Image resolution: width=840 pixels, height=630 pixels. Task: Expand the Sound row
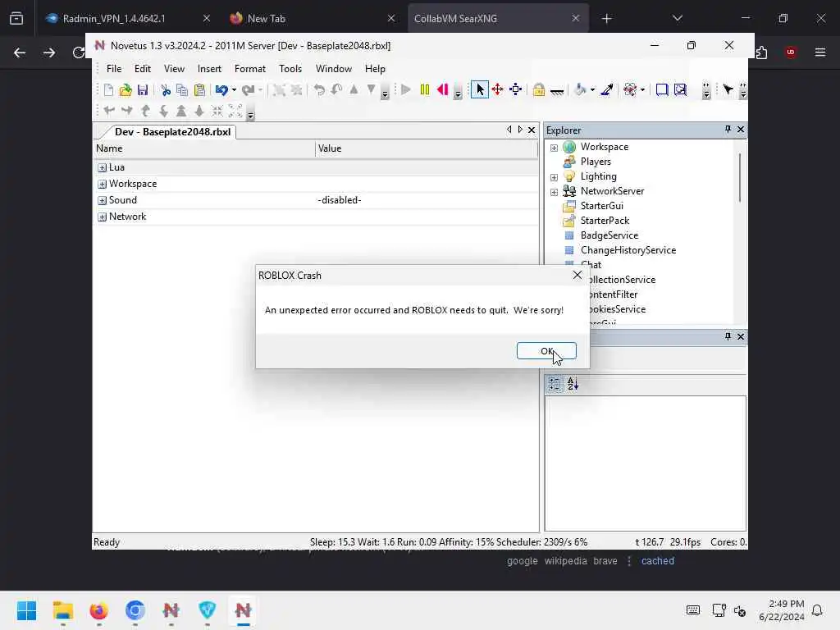(x=102, y=201)
